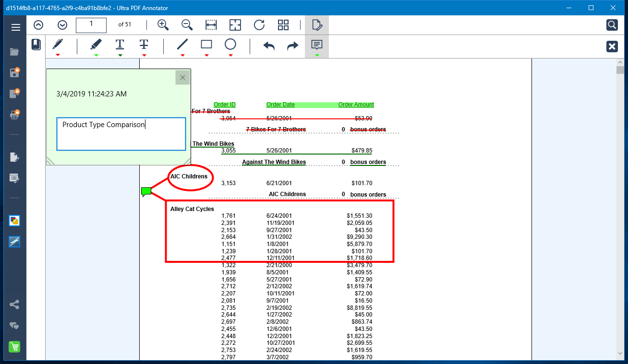The height and width of the screenshot is (364, 628).
Task: Go to the next page
Action: click(x=62, y=25)
